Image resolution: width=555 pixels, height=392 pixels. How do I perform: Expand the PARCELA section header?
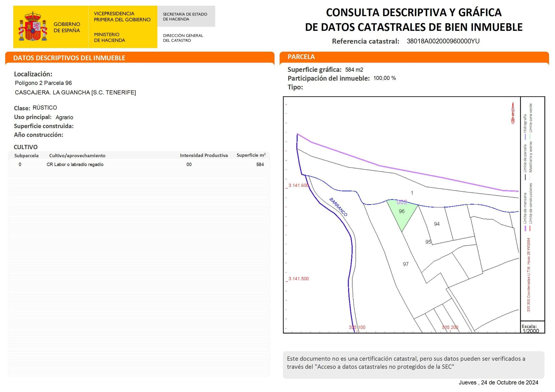point(301,57)
